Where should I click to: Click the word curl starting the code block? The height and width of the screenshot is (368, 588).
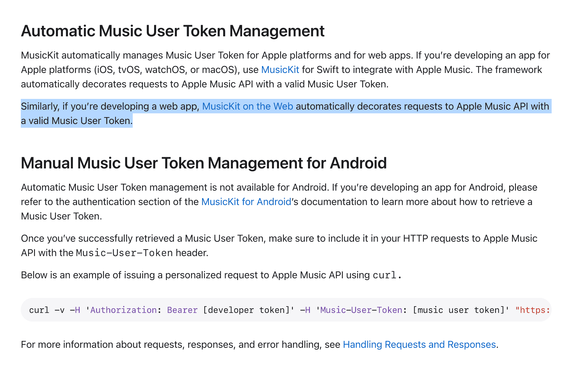point(39,310)
